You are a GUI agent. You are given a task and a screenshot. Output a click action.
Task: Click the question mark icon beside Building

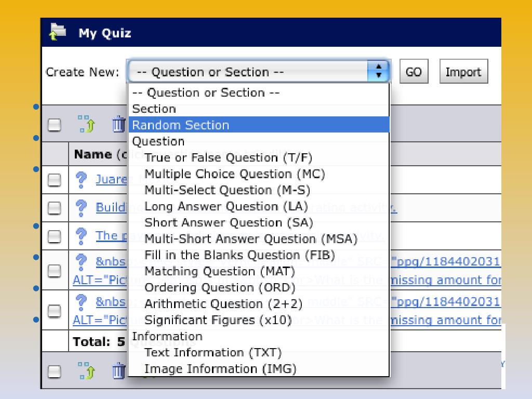[x=81, y=208]
